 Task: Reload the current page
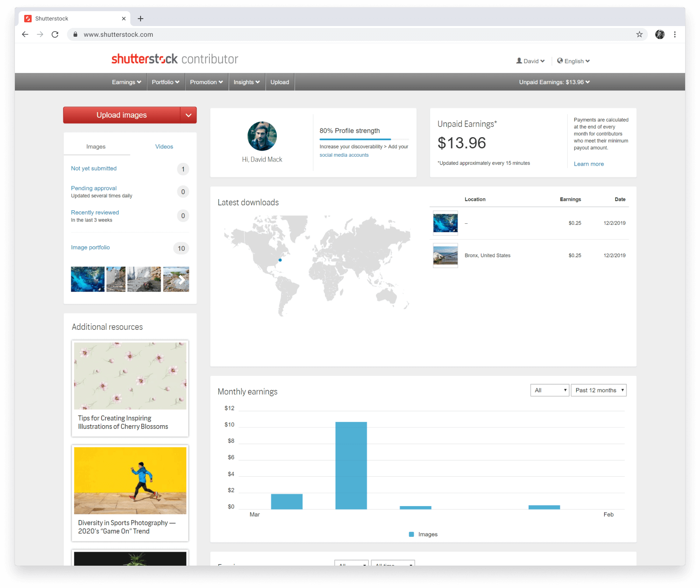click(x=55, y=34)
